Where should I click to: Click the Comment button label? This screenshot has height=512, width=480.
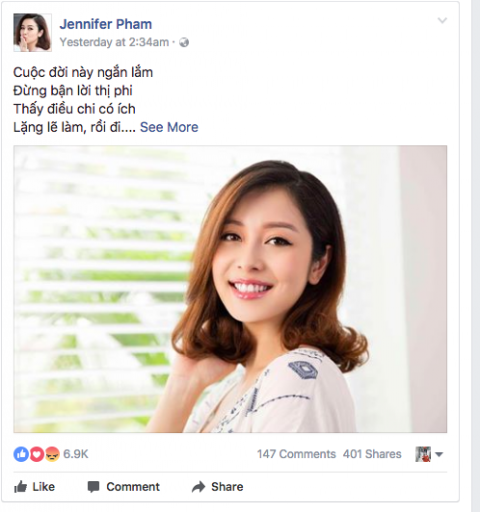tap(133, 487)
